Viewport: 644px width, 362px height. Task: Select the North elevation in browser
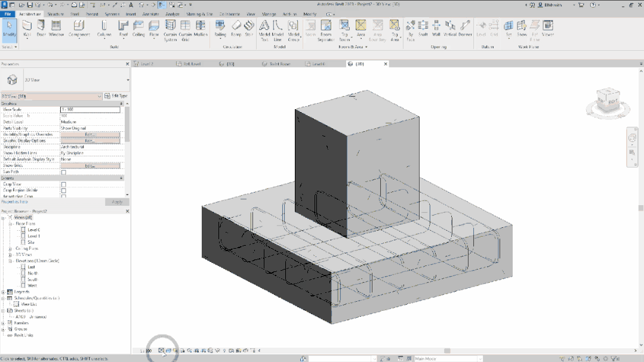click(32, 273)
